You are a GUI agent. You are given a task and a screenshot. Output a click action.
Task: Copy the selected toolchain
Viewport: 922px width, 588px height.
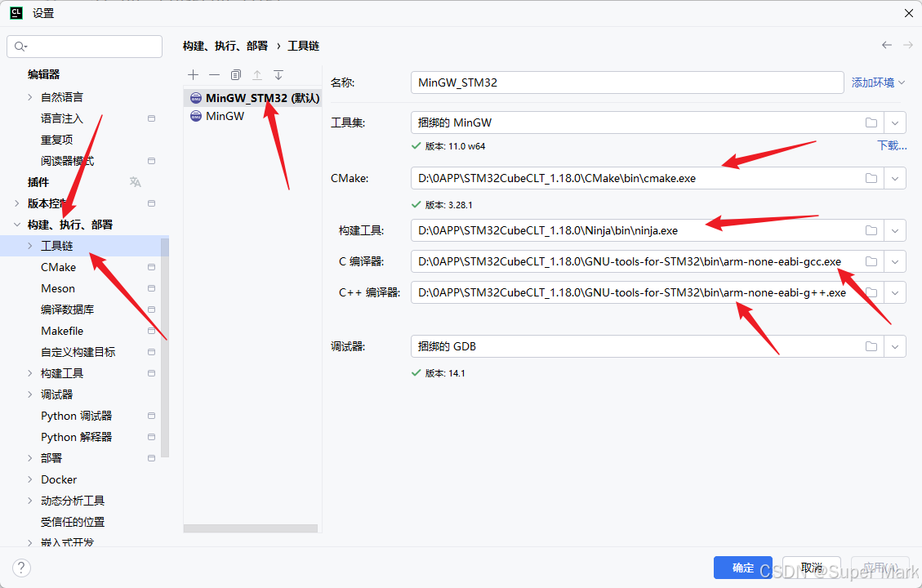236,74
